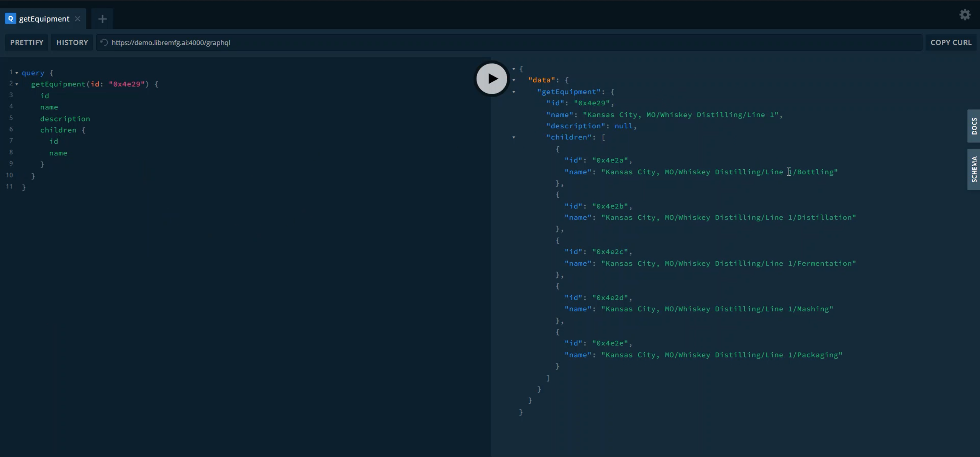Collapse the "getEquipment" response object

tap(514, 92)
